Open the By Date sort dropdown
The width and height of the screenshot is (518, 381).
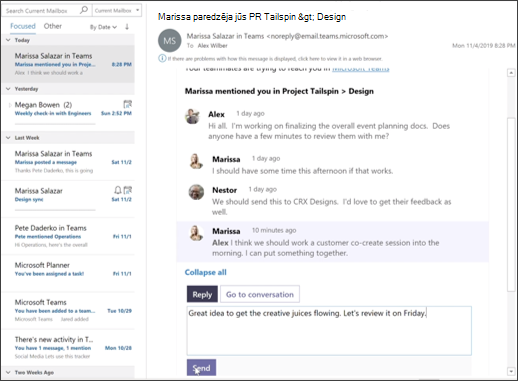coord(103,27)
